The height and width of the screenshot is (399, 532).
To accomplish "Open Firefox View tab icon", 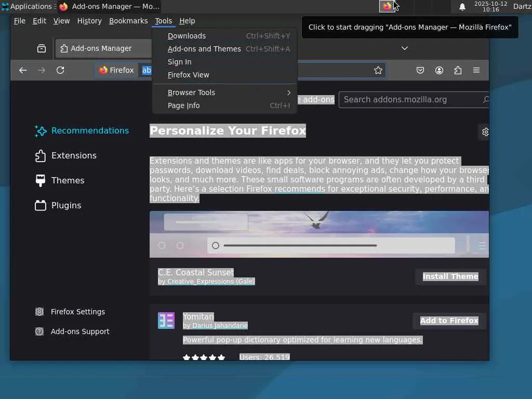I will [42, 48].
